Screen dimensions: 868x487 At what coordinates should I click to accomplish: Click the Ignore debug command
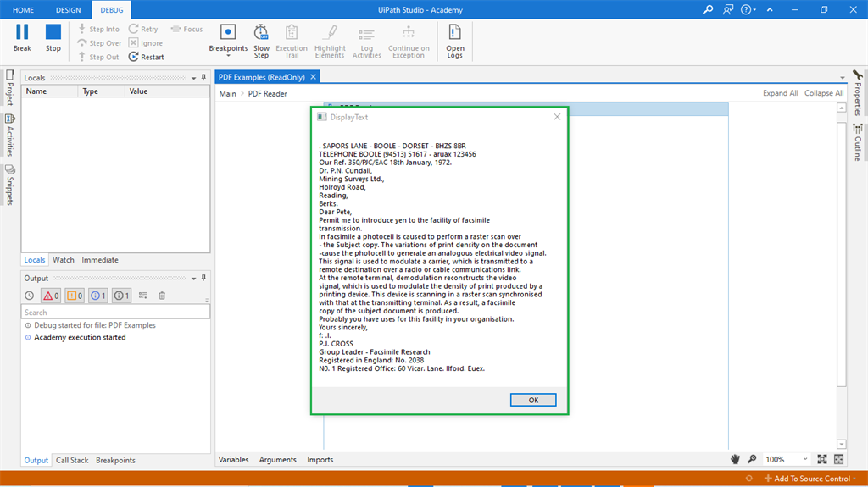pyautogui.click(x=146, y=42)
